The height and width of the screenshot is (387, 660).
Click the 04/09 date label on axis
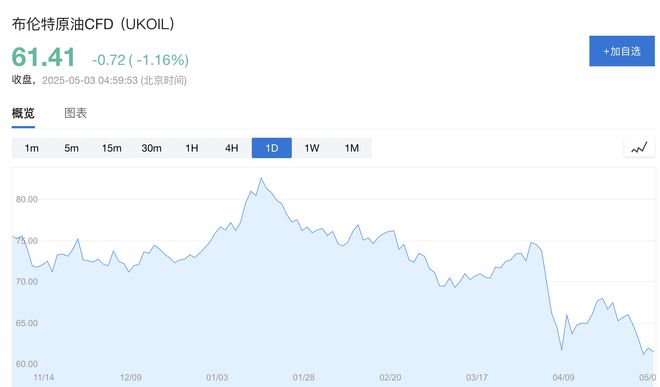point(563,377)
